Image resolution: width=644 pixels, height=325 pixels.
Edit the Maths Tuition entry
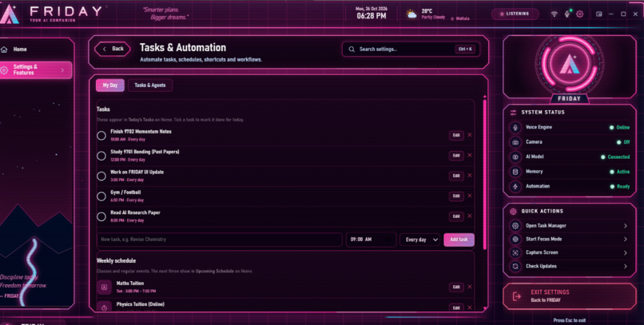(456, 287)
